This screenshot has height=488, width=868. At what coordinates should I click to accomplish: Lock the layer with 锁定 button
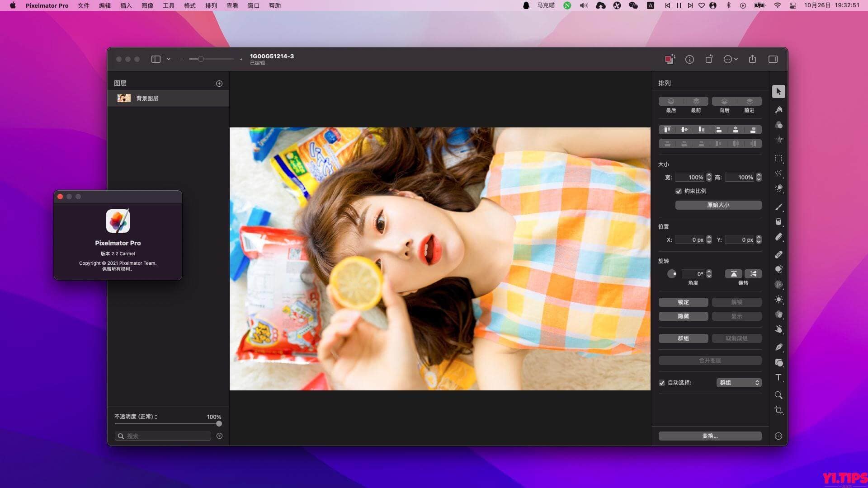(683, 302)
